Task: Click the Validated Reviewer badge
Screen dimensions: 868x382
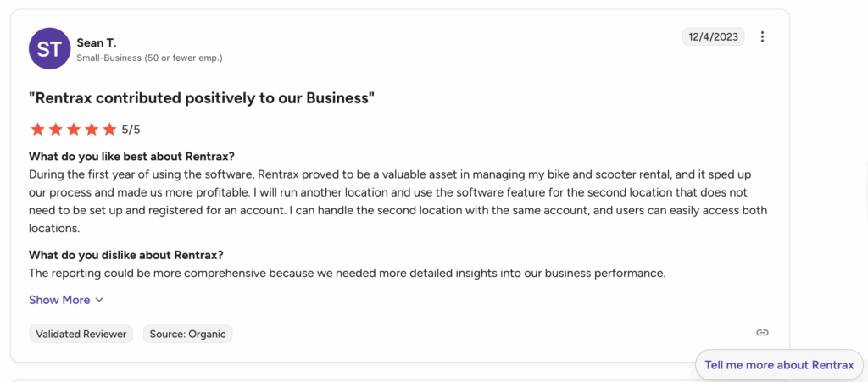Action: pyautogui.click(x=81, y=334)
